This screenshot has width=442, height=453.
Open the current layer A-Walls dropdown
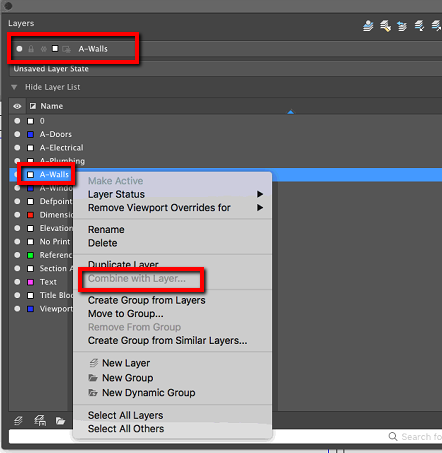coord(226,49)
